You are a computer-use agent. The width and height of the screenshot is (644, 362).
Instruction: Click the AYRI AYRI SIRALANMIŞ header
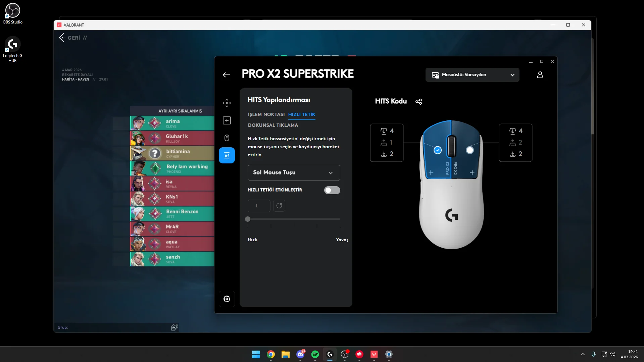[180, 111]
